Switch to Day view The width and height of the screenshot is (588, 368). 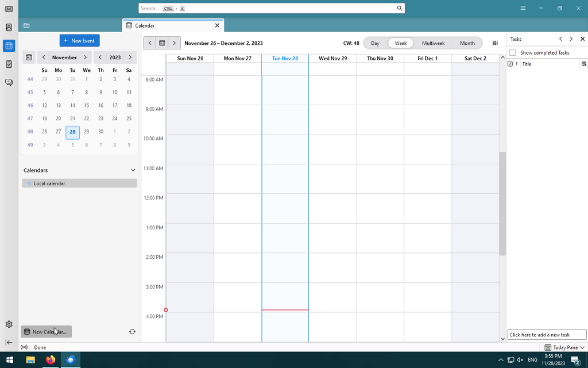[x=375, y=43]
